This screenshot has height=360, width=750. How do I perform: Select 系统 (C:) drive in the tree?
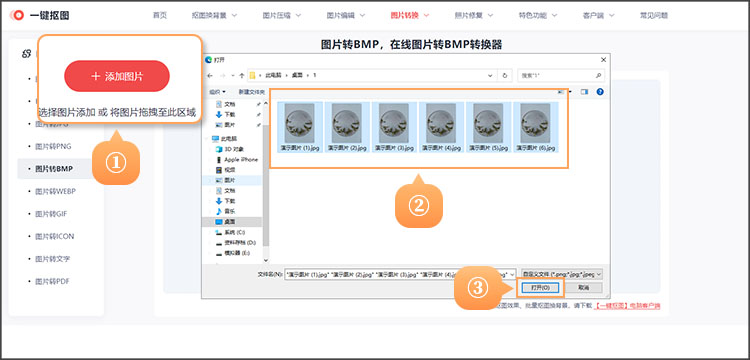[x=232, y=232]
